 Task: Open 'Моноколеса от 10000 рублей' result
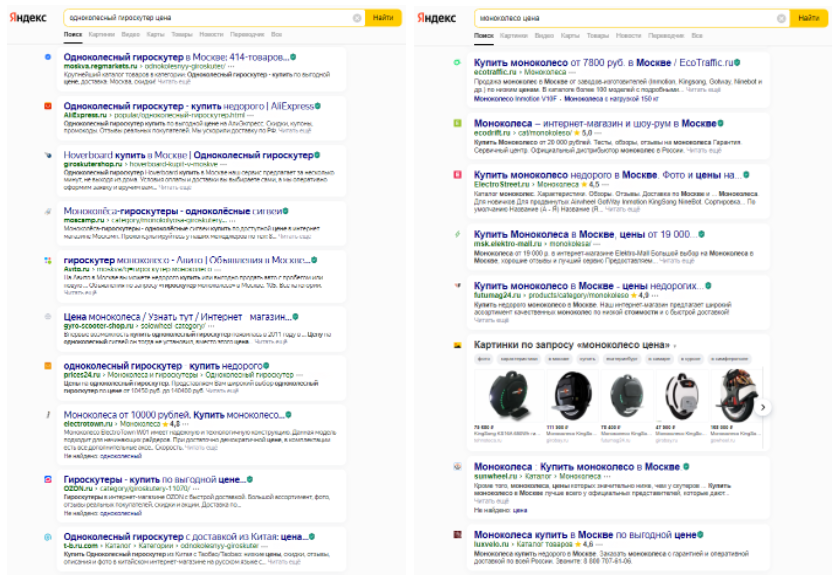pos(174,415)
